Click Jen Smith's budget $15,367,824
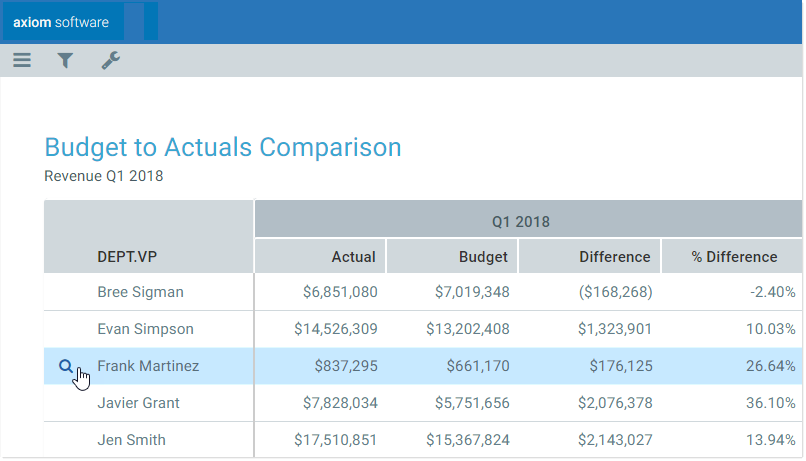Viewport: 806px width, 461px height. [468, 440]
